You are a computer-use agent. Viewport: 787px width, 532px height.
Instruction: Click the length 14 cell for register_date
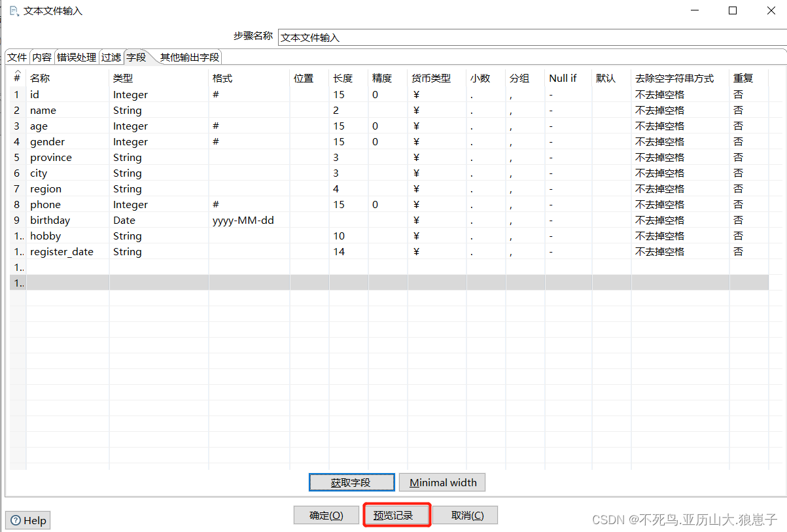pyautogui.click(x=349, y=251)
